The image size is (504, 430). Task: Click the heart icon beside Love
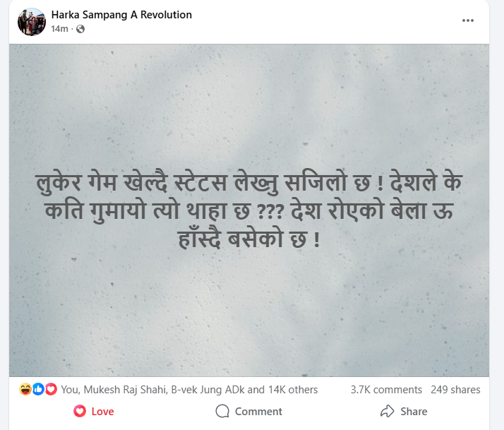(80, 411)
